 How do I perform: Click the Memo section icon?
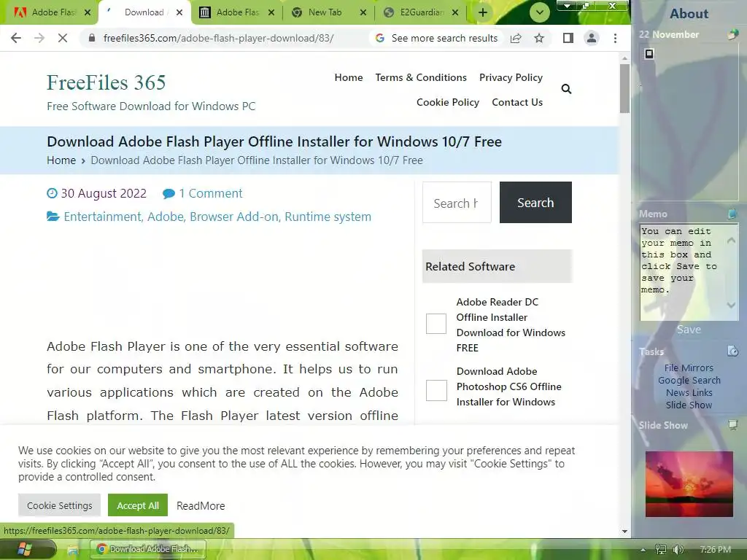[x=732, y=214]
